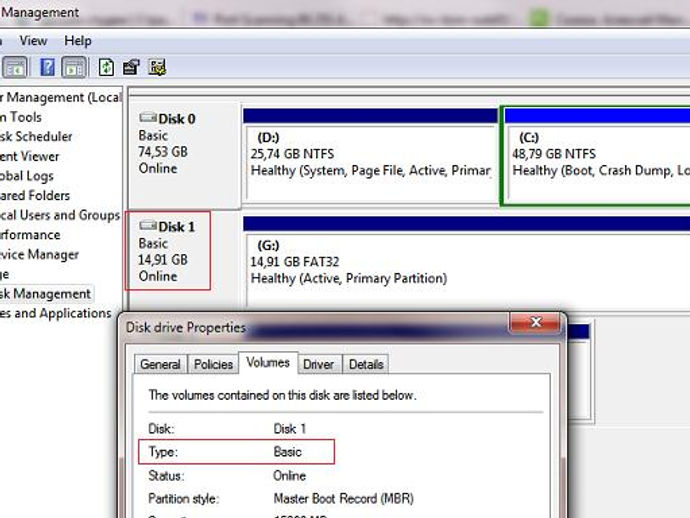Image resolution: width=690 pixels, height=518 pixels.
Task: Click the '74,53 GB' size of Disk 0
Action: (163, 152)
